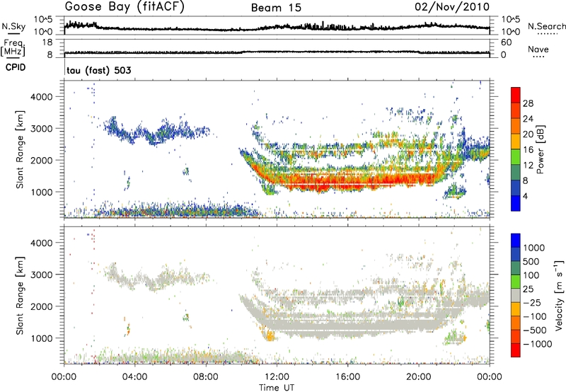Click the '08:00' time axis tick label
The width and height of the screenshot is (566, 392).
pos(206,377)
